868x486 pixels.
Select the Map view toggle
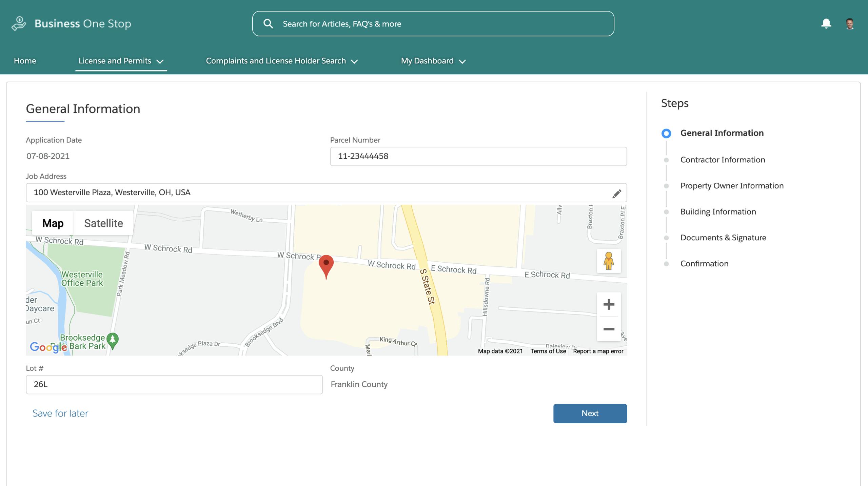(53, 223)
